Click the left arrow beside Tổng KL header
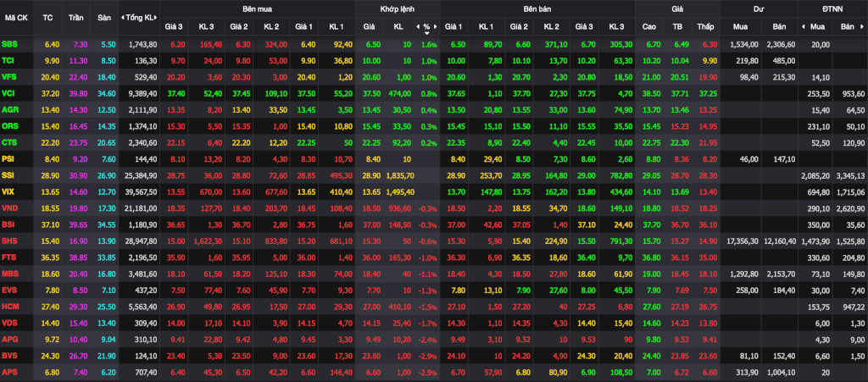The height and width of the screenshot is (382, 868). click(x=123, y=17)
